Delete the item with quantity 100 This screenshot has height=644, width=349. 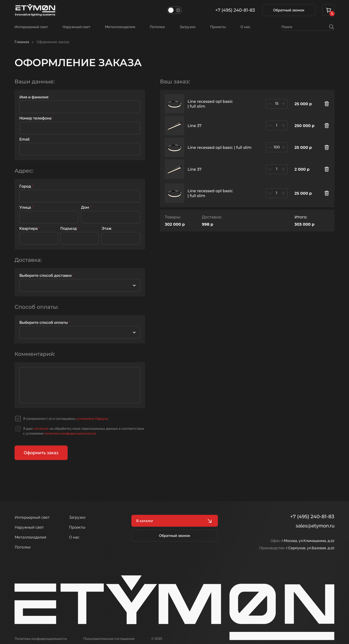point(326,147)
